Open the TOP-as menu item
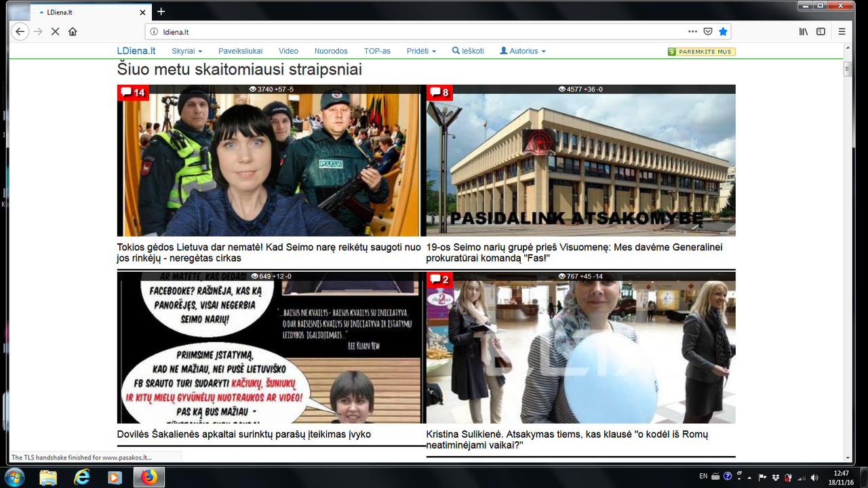Viewport: 868px width, 488px height. pos(377,51)
